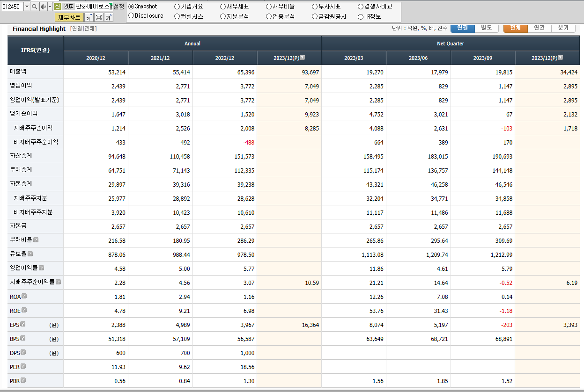Click the stock search magnifier icon

34,7
